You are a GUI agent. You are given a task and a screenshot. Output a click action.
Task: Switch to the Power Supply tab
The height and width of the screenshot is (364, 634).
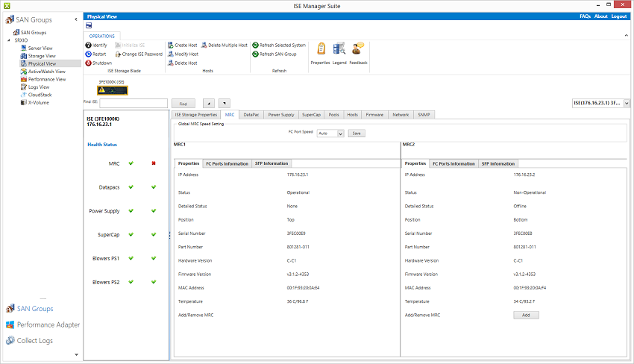coord(281,115)
